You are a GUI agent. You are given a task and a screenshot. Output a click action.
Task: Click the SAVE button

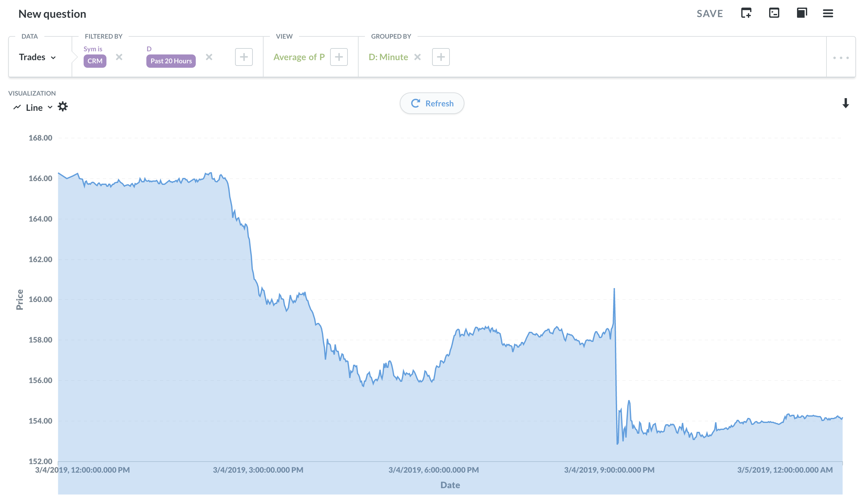coord(710,14)
